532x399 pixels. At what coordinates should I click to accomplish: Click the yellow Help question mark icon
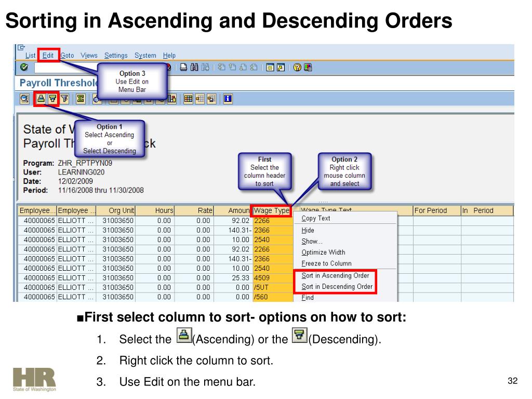pos(297,67)
